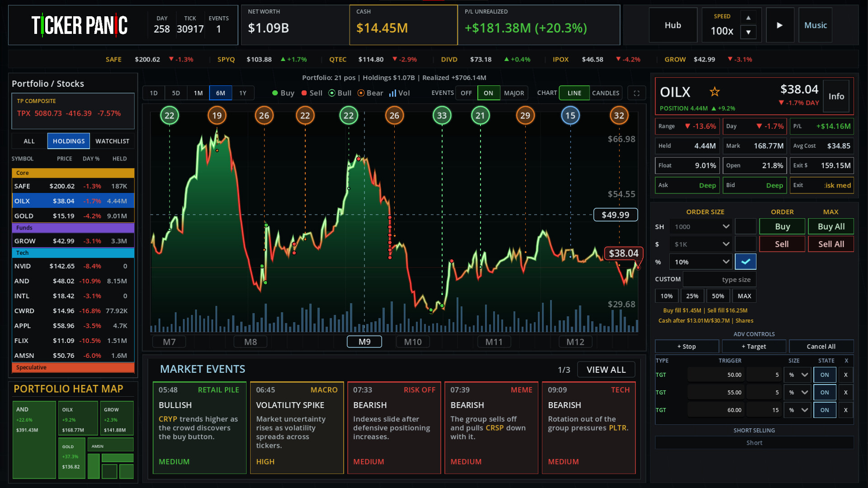The width and height of the screenshot is (868, 488).
Task: Favorite OILX with the star icon
Action: pyautogui.click(x=714, y=92)
